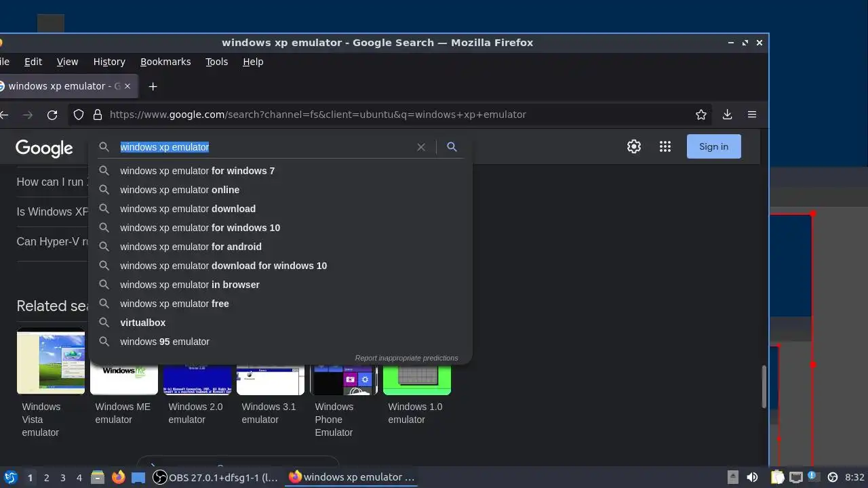This screenshot has width=868, height=488.
Task: Open the Bookmarks menu
Action: coord(165,62)
